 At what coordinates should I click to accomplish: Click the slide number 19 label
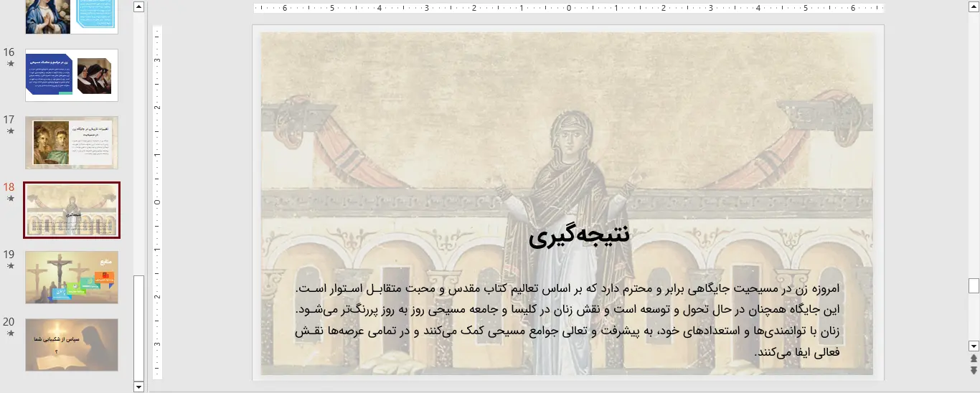click(9, 255)
